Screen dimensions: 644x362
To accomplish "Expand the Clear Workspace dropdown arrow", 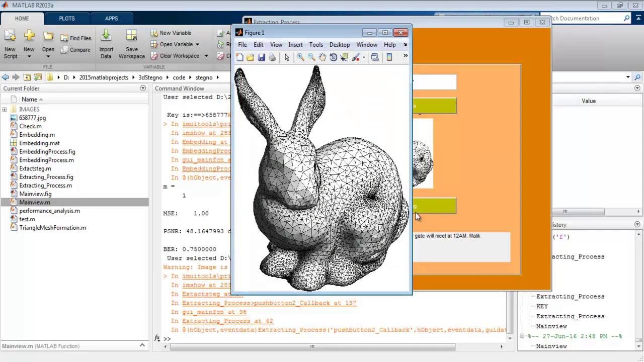I will coord(206,56).
